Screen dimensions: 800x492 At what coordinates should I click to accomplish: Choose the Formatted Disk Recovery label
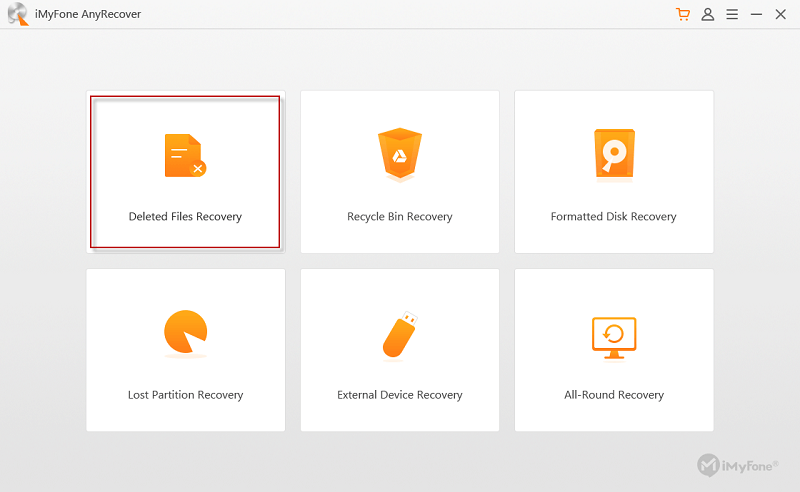click(x=614, y=216)
